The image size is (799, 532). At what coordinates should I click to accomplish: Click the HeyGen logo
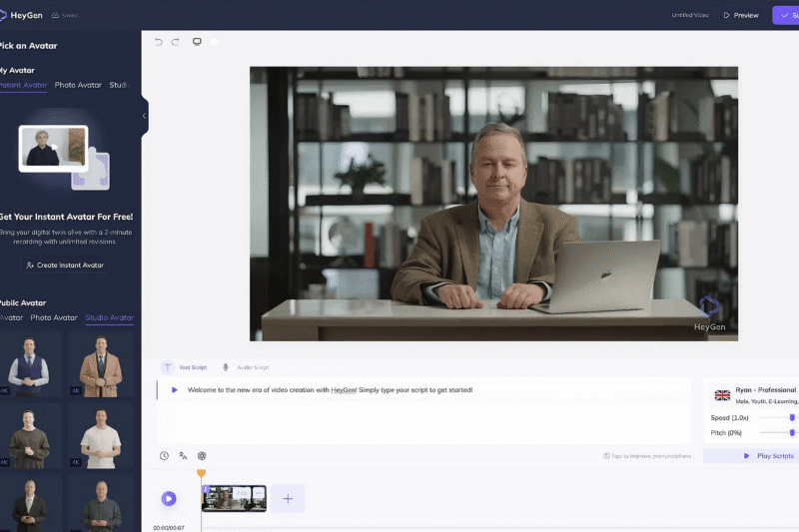click(x=21, y=15)
